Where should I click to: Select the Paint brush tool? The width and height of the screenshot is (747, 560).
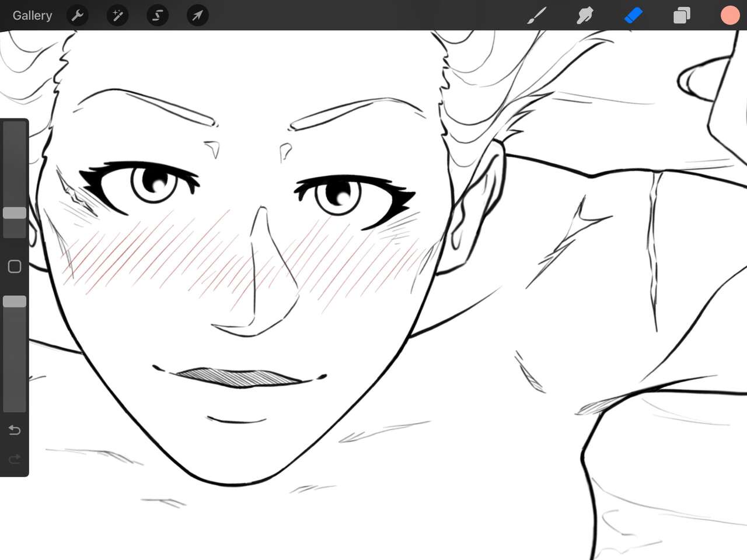tap(536, 16)
